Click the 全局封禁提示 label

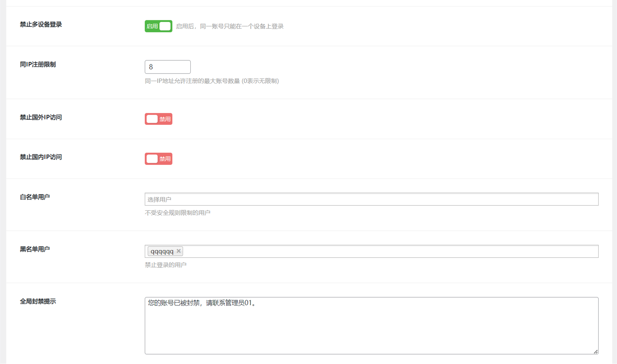(38, 302)
